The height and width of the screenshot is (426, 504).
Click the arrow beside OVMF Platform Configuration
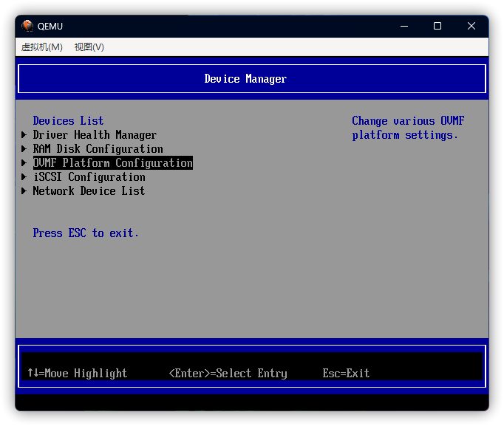click(24, 163)
